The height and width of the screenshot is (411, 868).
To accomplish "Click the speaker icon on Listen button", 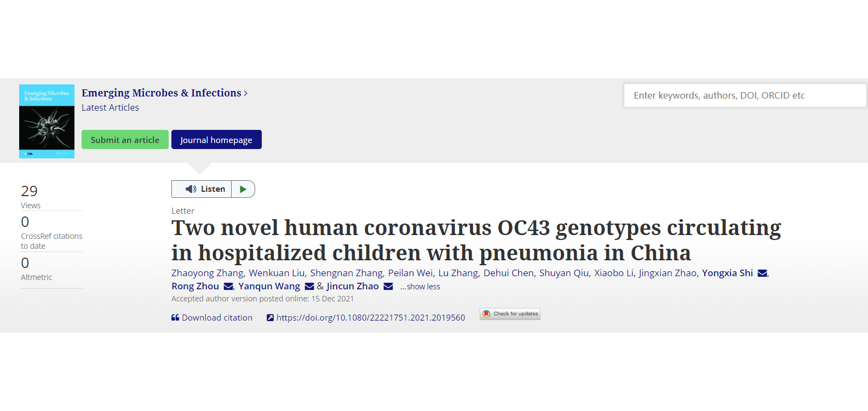I will [x=191, y=189].
